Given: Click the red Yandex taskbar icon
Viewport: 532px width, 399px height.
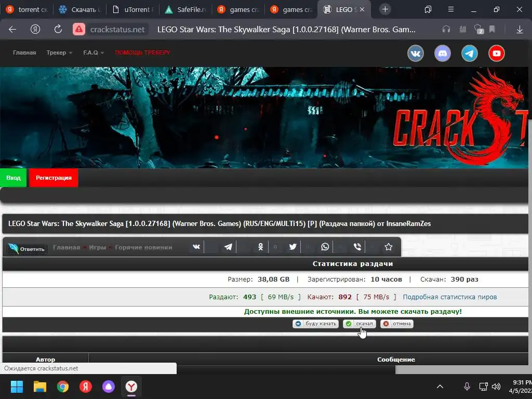Looking at the screenshot, I should 86,387.
